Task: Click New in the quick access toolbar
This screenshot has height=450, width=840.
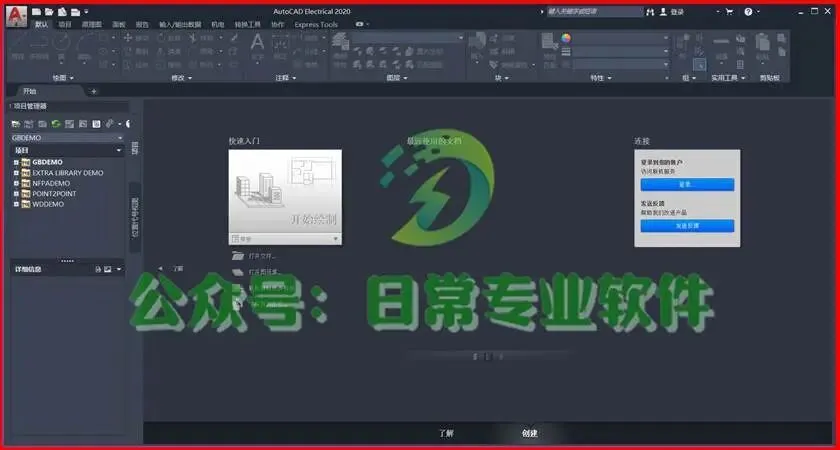Action: coord(36,12)
